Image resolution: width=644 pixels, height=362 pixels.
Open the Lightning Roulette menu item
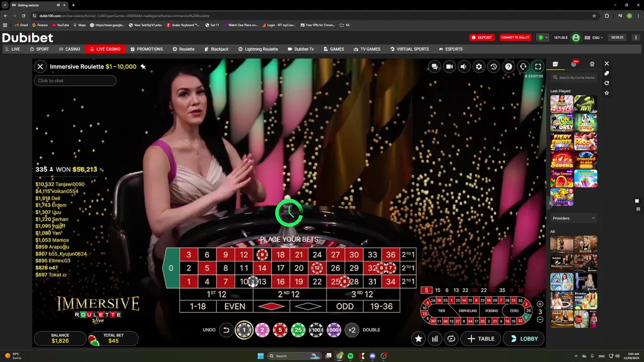(x=257, y=49)
